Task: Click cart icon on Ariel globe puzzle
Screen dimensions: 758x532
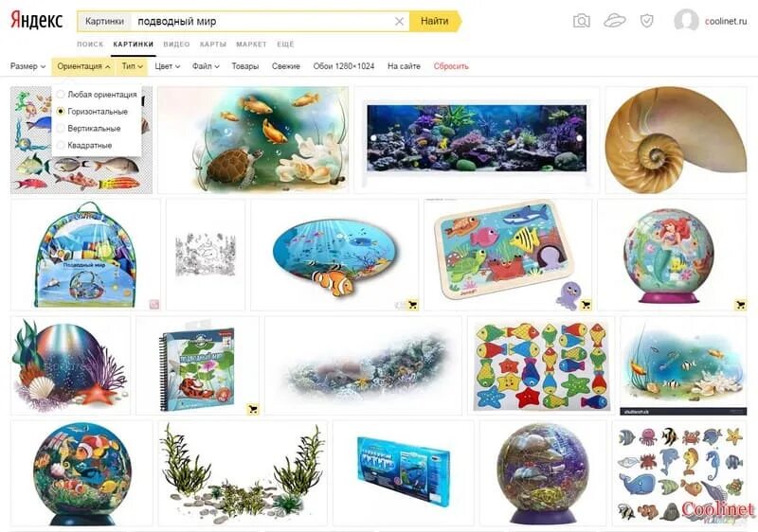Action: point(740,305)
